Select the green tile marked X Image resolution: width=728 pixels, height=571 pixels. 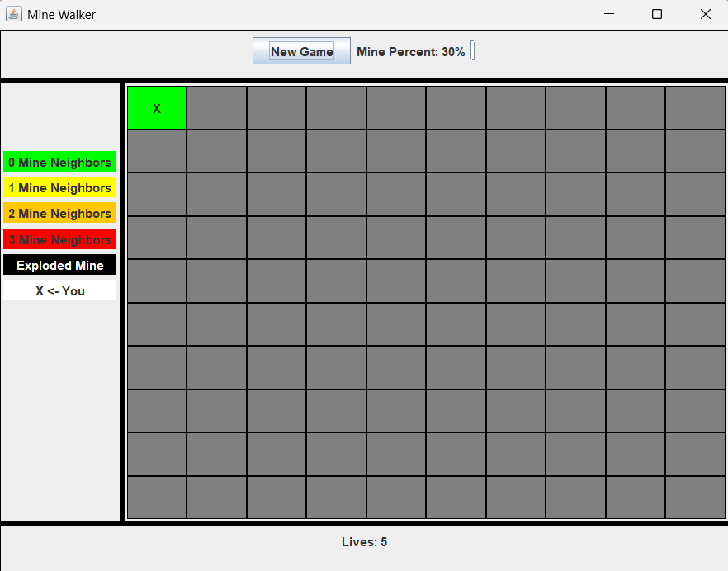click(157, 108)
